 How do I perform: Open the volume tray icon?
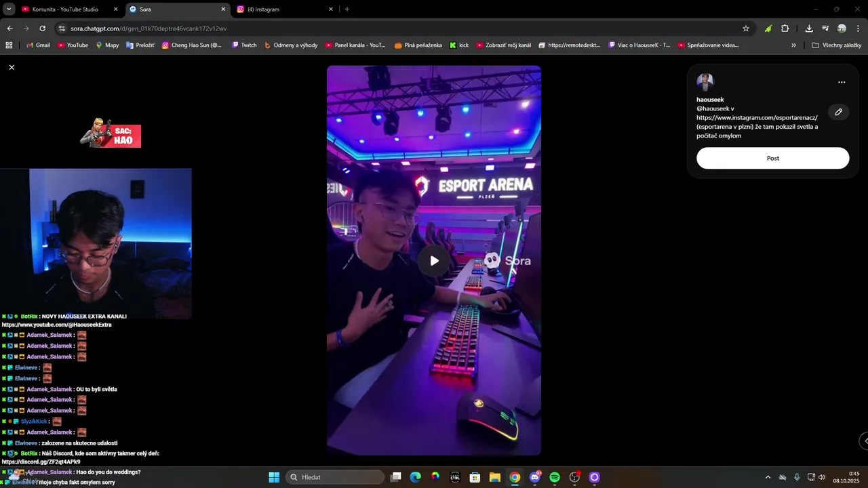(822, 477)
